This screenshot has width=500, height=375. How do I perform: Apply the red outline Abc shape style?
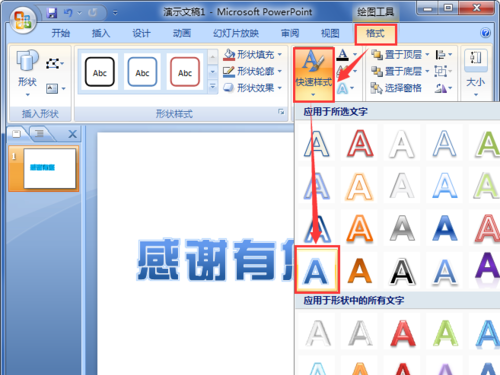[185, 72]
